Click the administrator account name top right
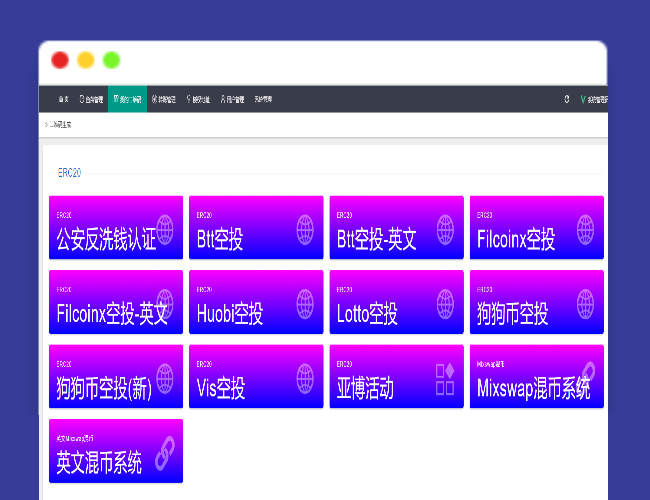Screen dimensions: 650x500 tap(598, 99)
